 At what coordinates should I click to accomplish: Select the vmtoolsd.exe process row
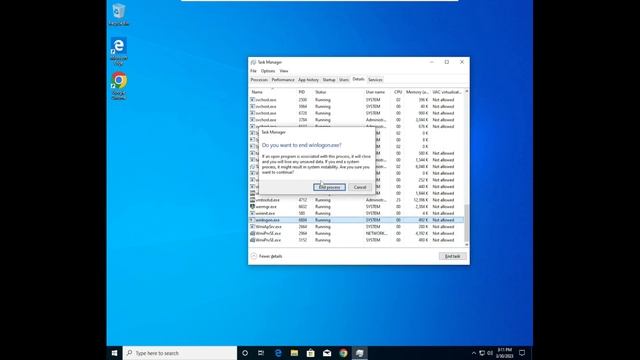357,200
